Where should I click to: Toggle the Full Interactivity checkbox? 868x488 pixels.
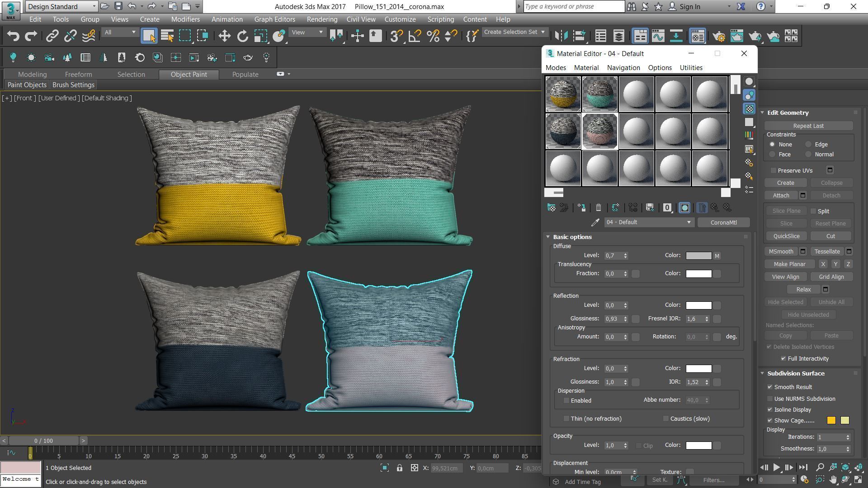tap(783, 359)
